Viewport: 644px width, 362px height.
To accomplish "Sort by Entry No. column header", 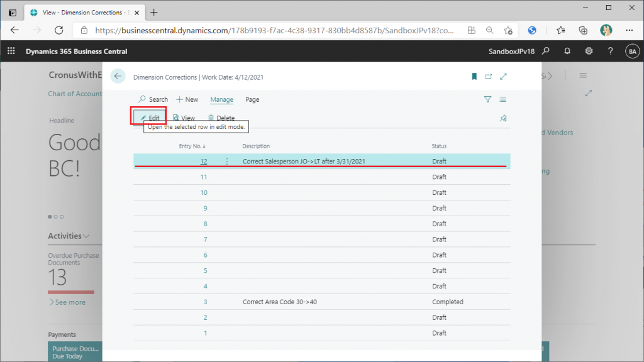I will pyautogui.click(x=192, y=146).
